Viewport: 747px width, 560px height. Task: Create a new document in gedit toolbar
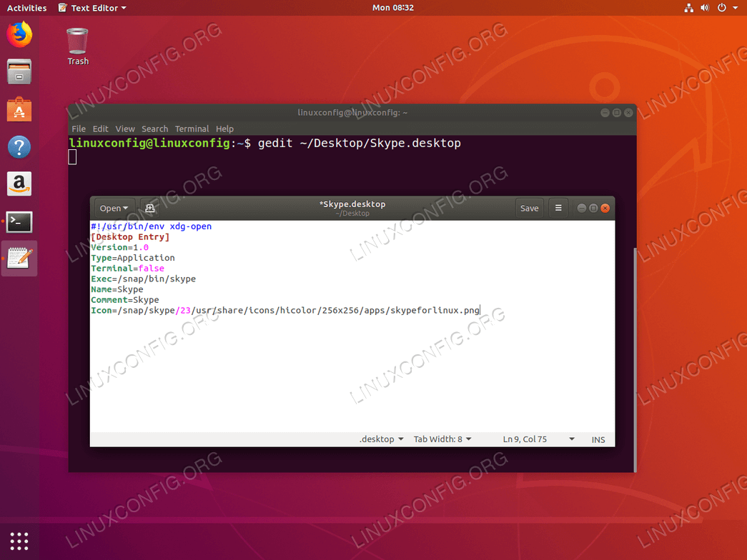(149, 208)
